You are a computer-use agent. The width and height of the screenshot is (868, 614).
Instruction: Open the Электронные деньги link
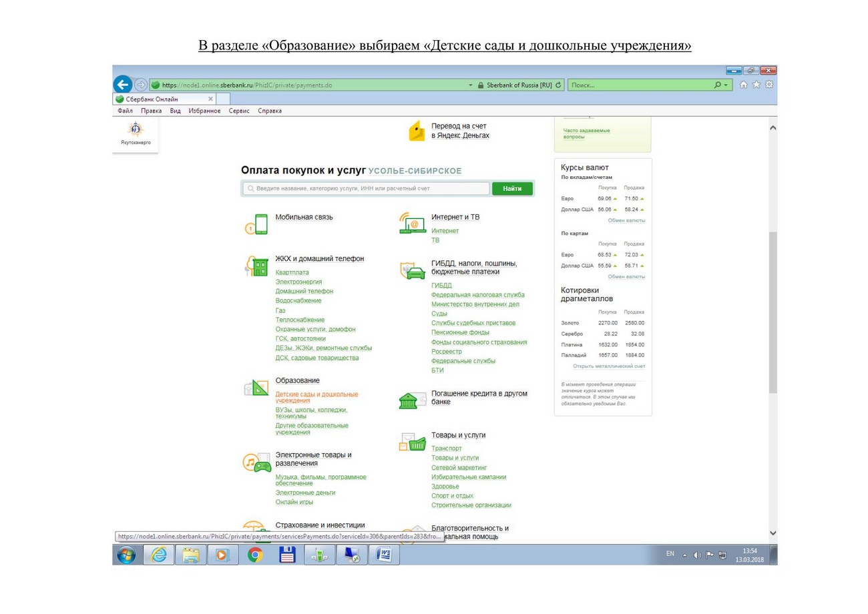pos(305,493)
